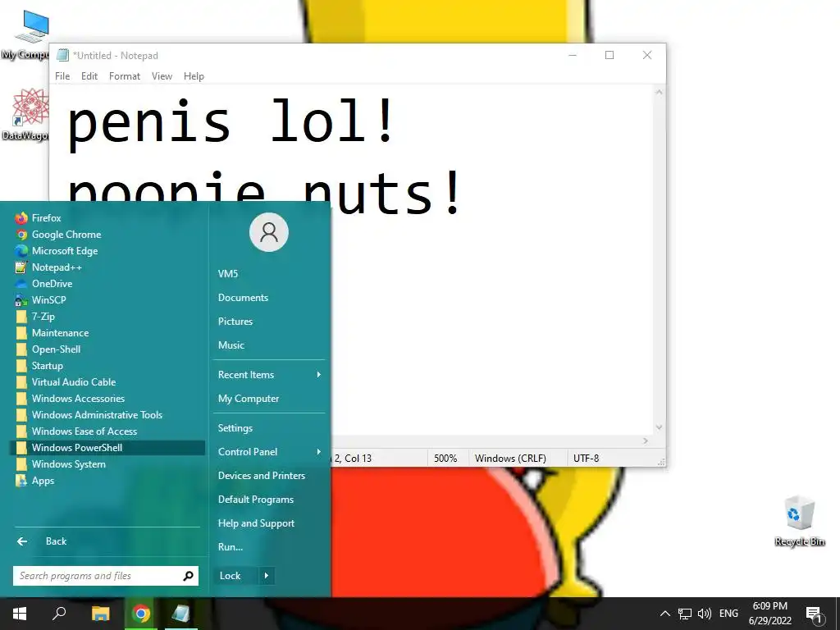The height and width of the screenshot is (630, 840).
Task: Expand the Windows Accessories folder
Action: coord(107,399)
